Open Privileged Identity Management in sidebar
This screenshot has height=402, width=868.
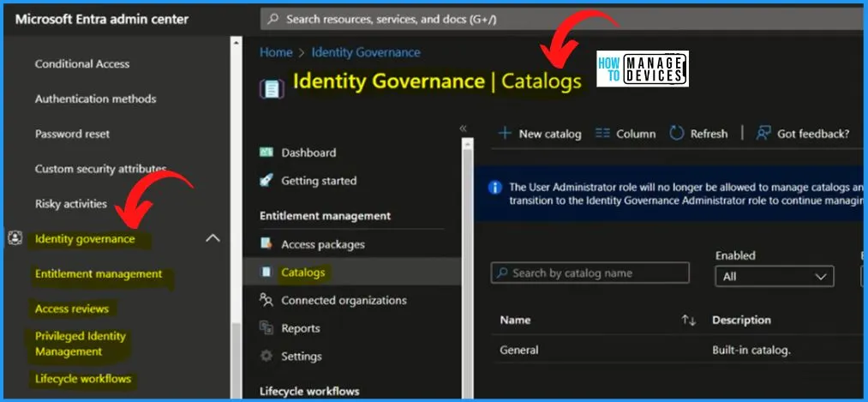[x=81, y=344]
